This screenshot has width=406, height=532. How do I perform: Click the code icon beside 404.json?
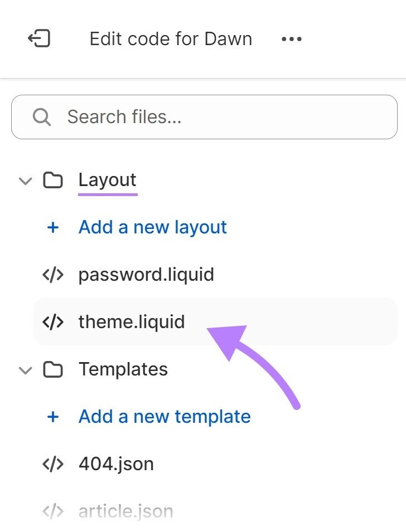[x=52, y=463]
